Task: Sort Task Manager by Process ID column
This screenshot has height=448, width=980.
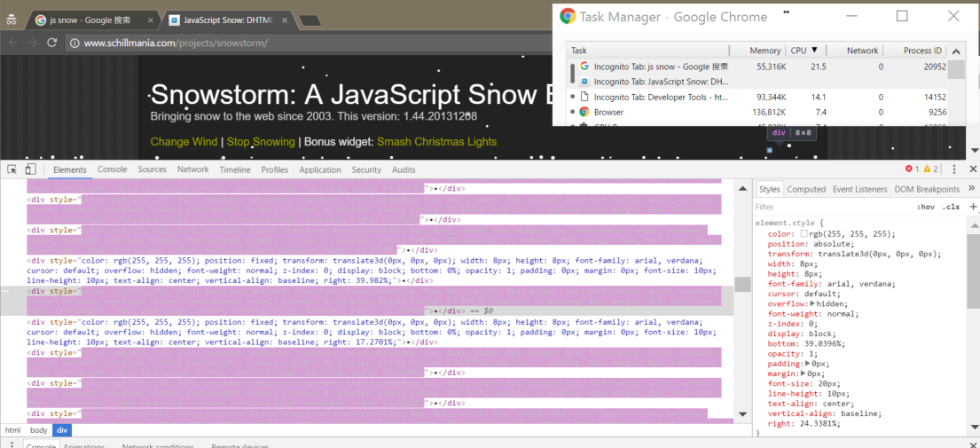Action: pyautogui.click(x=921, y=51)
